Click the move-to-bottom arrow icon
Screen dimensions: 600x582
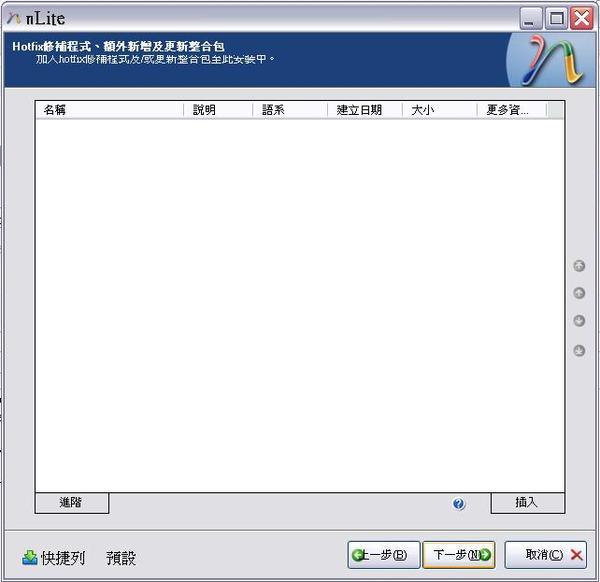point(579,350)
